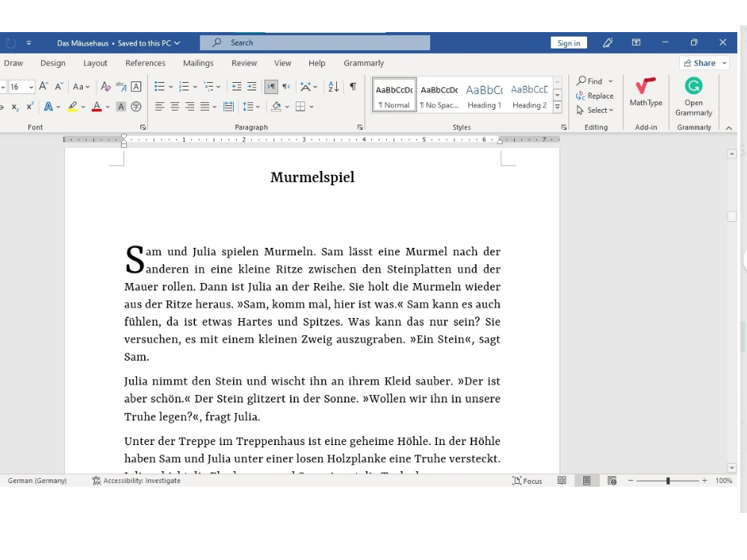This screenshot has width=747, height=560.
Task: Sort the selected text alphabetically
Action: pos(333,86)
